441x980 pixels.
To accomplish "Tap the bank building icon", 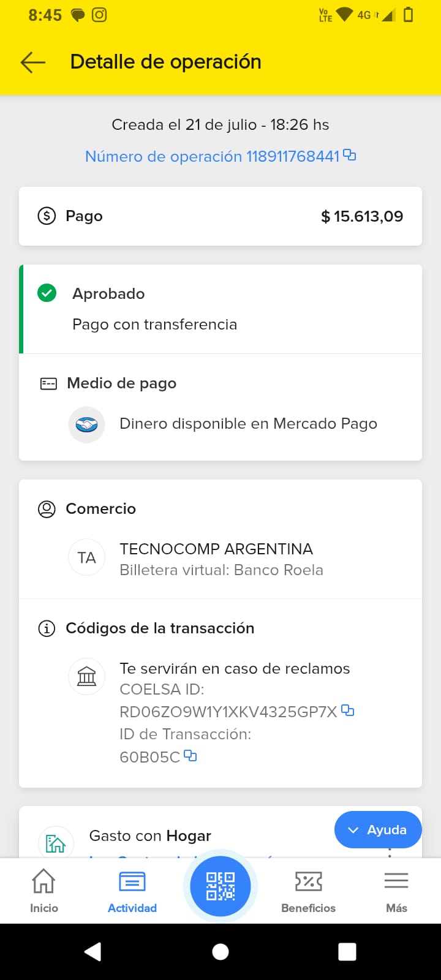I will (86, 676).
